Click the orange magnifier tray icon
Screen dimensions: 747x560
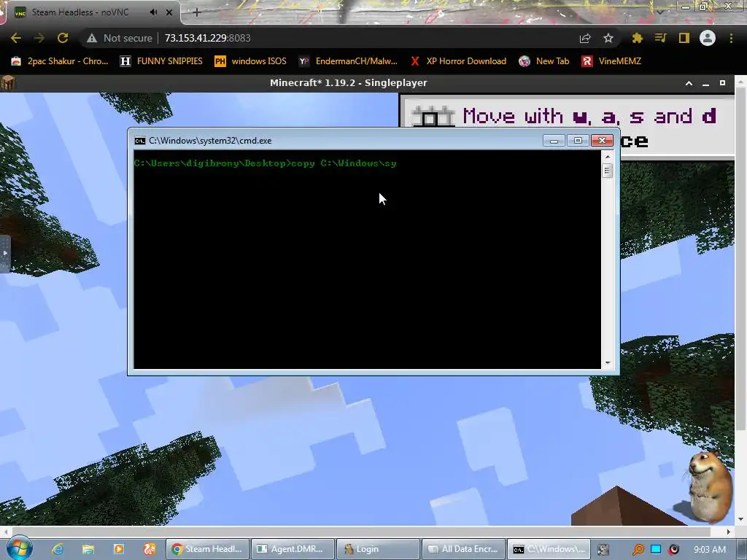click(x=638, y=550)
